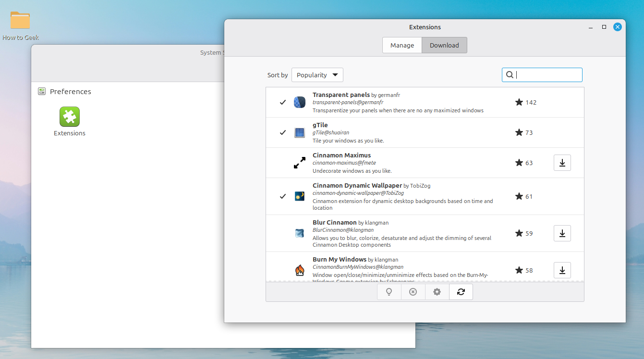Refresh the extensions list

tap(461, 292)
